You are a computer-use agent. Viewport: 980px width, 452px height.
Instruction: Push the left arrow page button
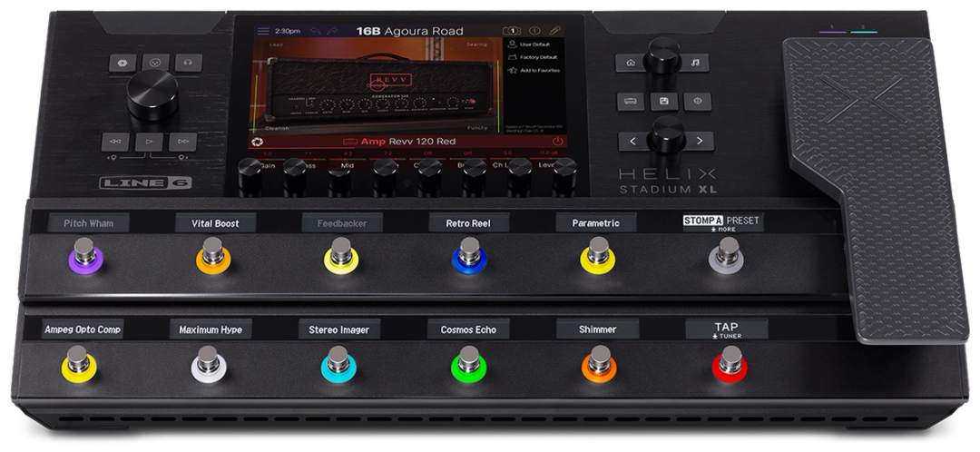click(632, 141)
